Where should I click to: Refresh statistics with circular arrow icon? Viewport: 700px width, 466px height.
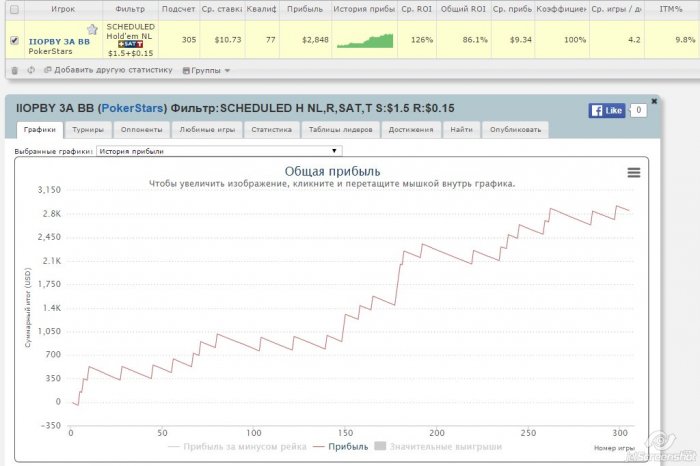(31, 70)
